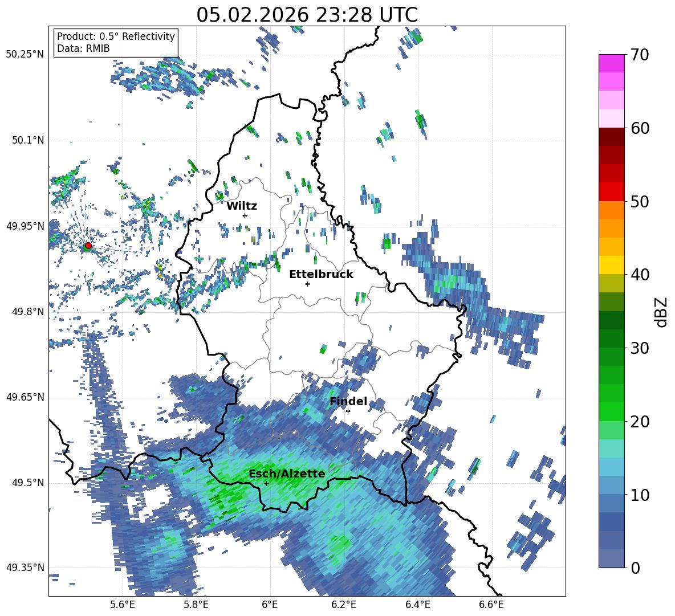Click the 60 tick label on colorbar
This screenshot has width=675, height=616.
(640, 128)
